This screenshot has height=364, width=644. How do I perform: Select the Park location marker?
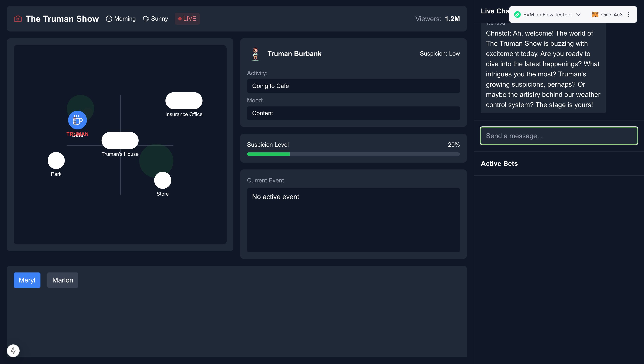pyautogui.click(x=56, y=161)
